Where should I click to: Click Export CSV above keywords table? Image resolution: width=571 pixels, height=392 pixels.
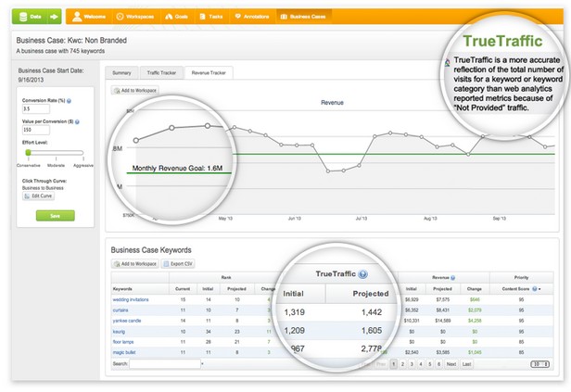point(182,264)
